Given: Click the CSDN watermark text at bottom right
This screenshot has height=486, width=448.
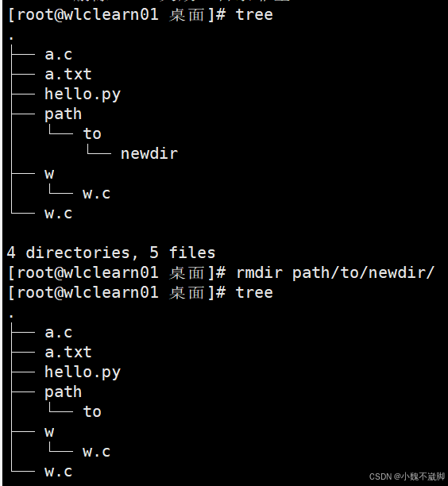Looking at the screenshot, I should (407, 476).
